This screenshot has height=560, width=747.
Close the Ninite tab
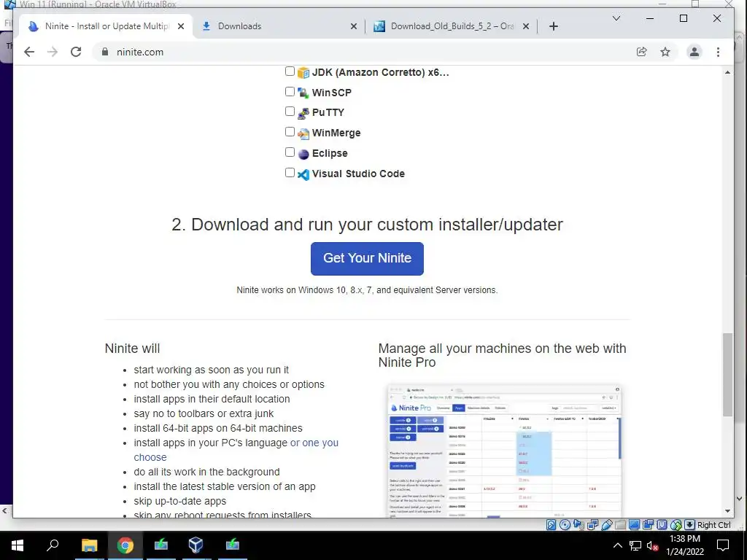pyautogui.click(x=181, y=26)
